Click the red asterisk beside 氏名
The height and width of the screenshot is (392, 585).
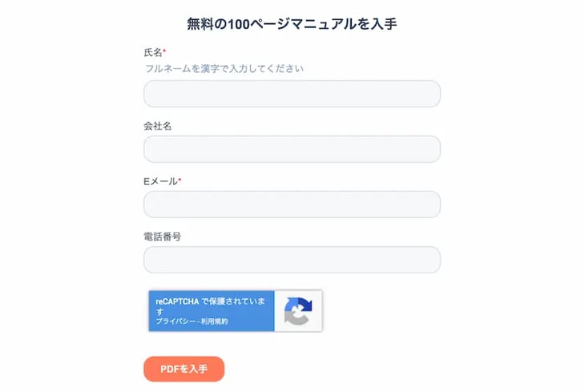(164, 51)
